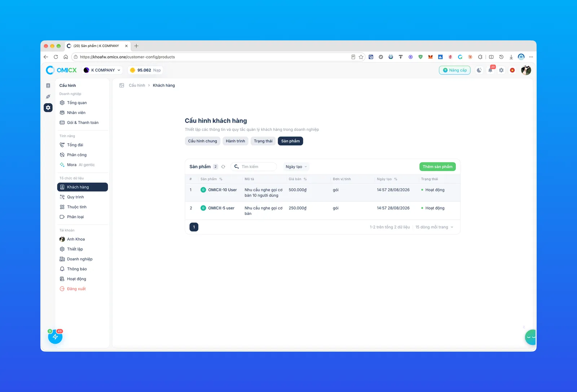Click the OMICX logo
This screenshot has height=392, width=577.
[x=61, y=70]
